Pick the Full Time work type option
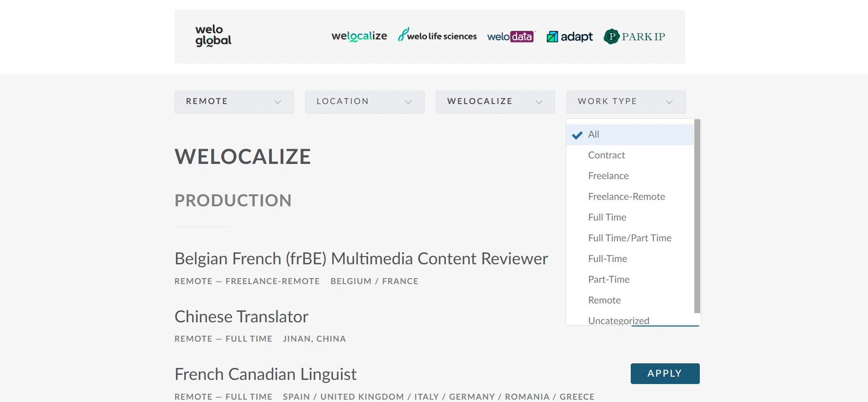The image size is (868, 402). pos(630,217)
